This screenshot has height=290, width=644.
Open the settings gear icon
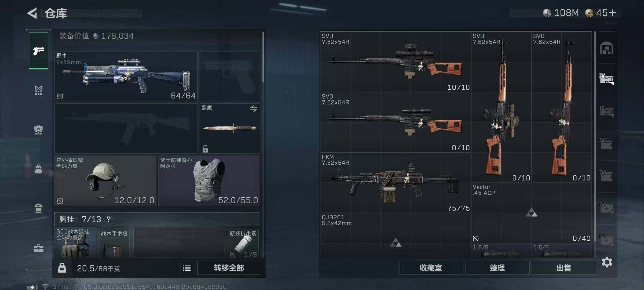(x=607, y=262)
